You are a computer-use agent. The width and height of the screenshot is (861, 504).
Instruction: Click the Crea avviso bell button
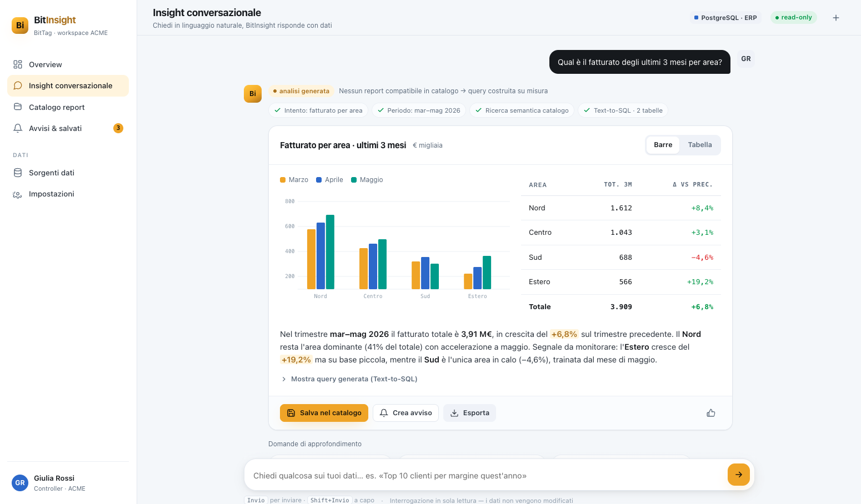click(406, 413)
